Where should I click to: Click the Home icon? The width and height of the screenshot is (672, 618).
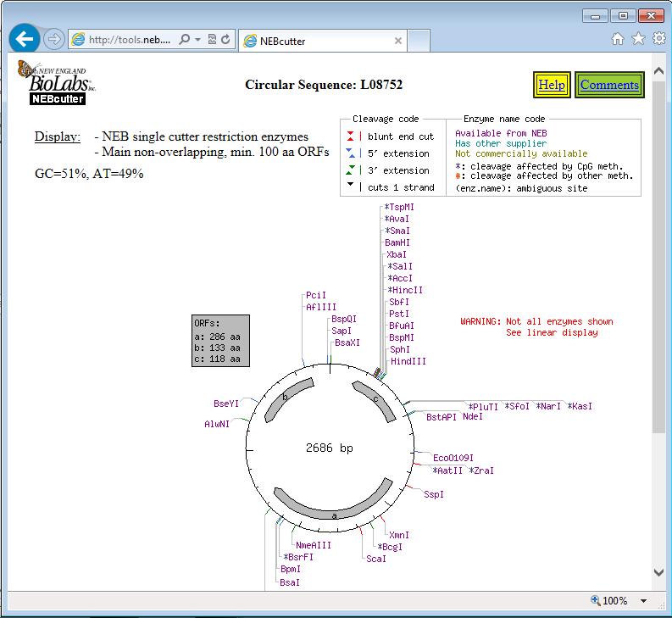618,39
